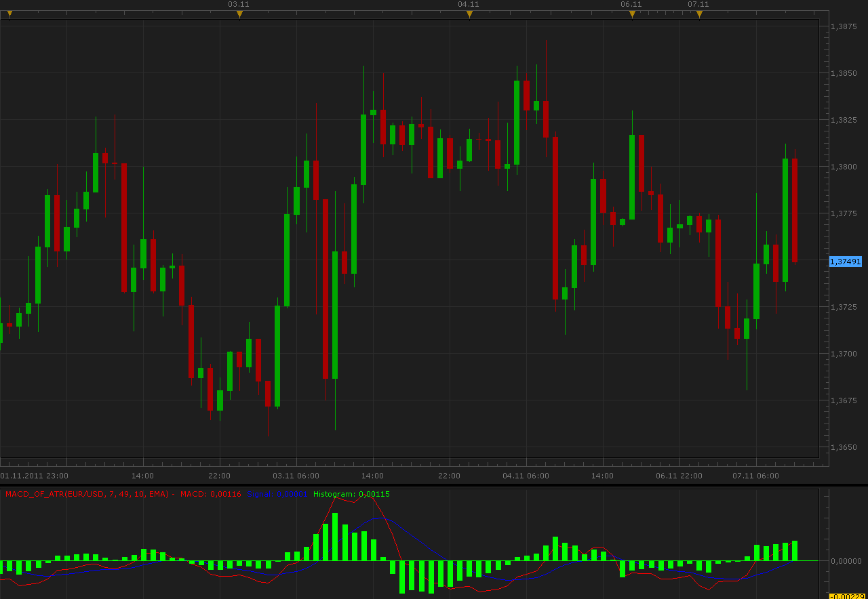Select the 04.11 day marker triangle
868x599 pixels.
469,14
